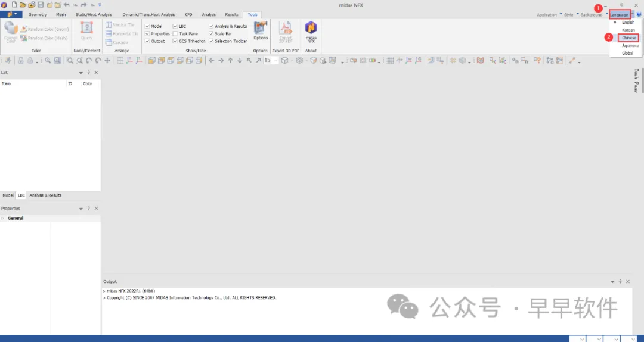Screen dimensions: 644x342
Task: Switch to the Model tab in left panel
Action: 8,195
